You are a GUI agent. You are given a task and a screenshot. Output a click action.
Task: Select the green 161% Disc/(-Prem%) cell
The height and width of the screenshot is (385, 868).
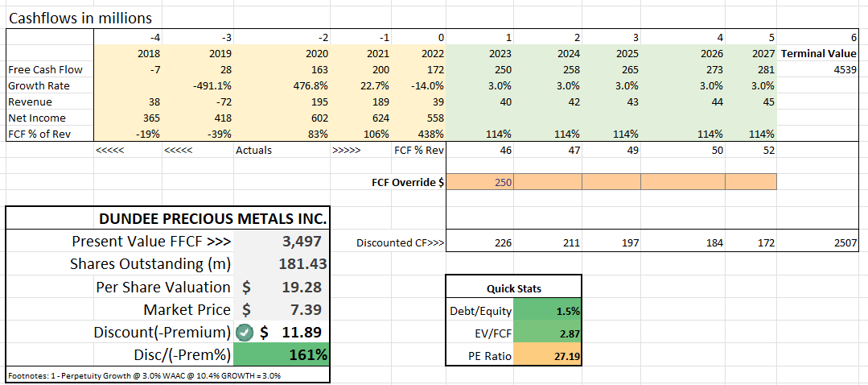282,355
